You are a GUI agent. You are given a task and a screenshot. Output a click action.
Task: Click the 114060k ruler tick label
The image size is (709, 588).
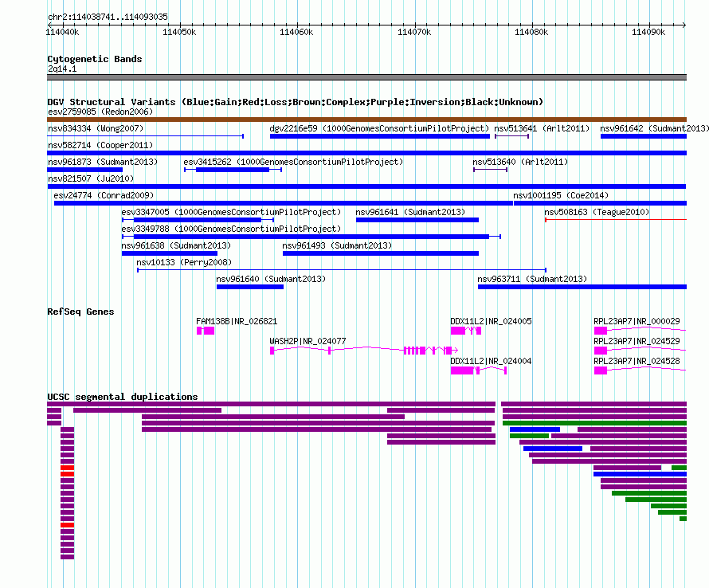pos(296,33)
